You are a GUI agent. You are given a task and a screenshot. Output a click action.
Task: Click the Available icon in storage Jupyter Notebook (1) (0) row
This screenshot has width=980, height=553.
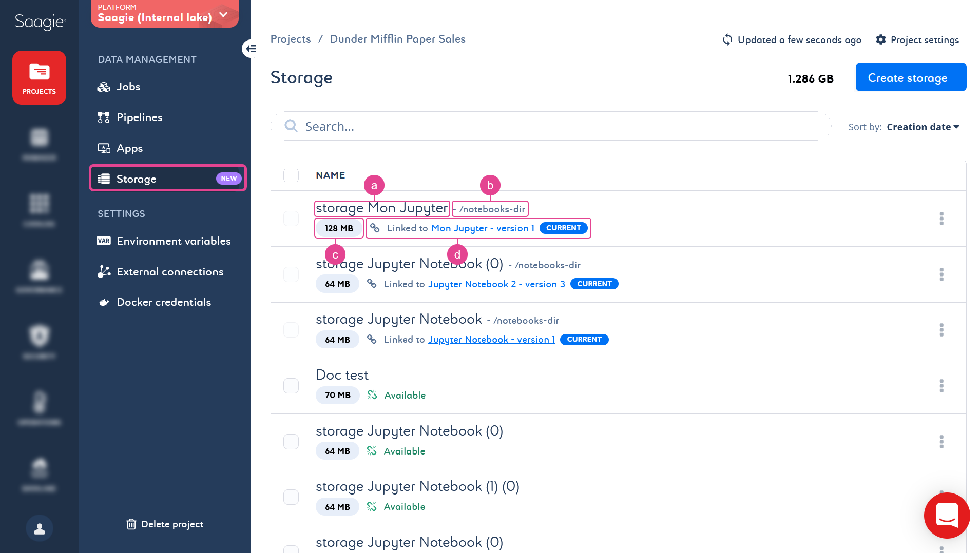372,506
